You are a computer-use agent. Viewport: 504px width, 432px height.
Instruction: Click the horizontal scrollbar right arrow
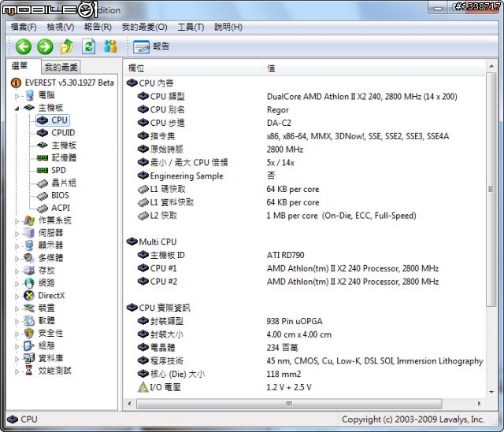[x=480, y=404]
